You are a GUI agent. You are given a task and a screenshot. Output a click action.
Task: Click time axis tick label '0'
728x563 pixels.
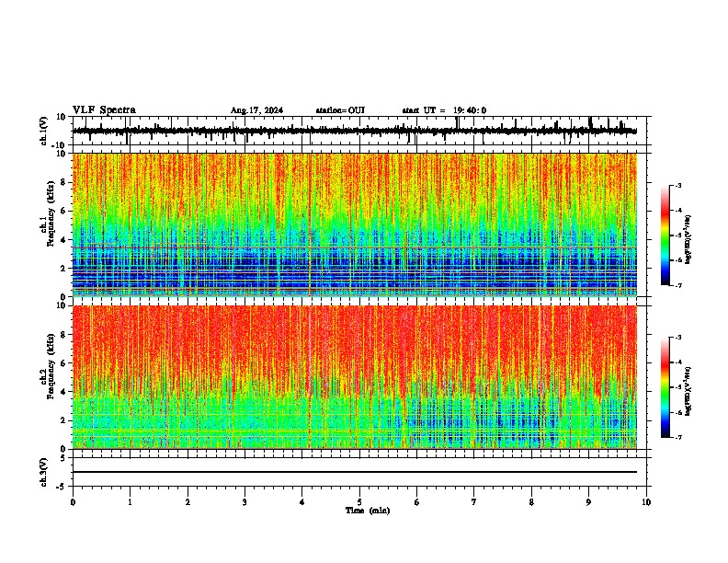[x=73, y=502]
